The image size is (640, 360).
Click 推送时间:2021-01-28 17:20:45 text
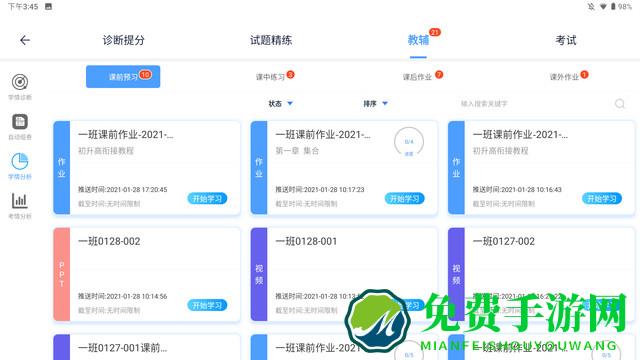point(122,189)
